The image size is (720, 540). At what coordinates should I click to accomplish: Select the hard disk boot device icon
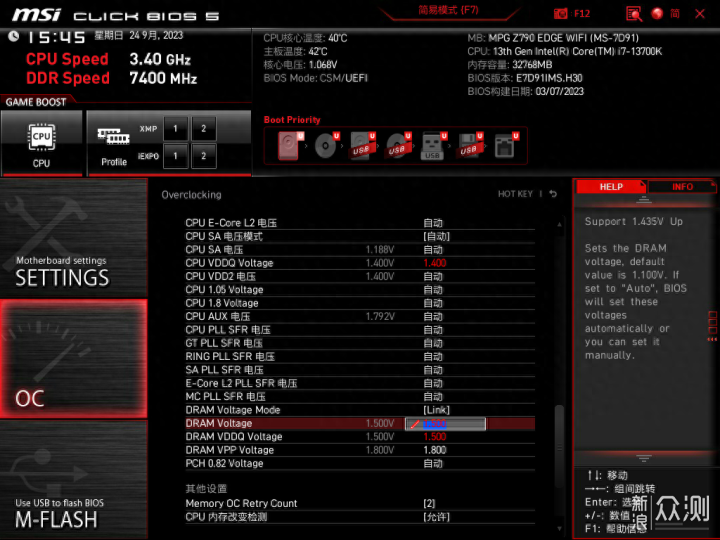click(291, 146)
